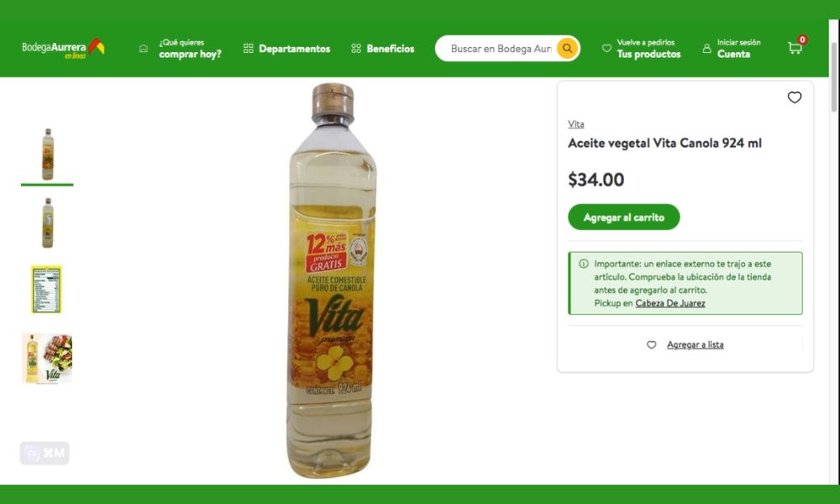Click the heart icon beside Tus productos
The height and width of the screenshot is (504, 840).
coord(606,49)
